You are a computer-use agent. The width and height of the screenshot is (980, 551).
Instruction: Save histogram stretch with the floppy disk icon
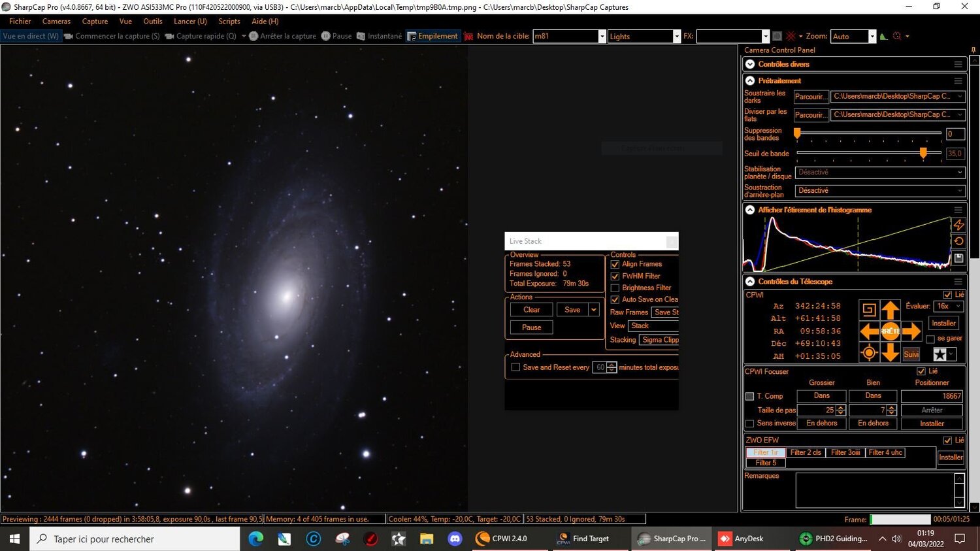click(958, 258)
